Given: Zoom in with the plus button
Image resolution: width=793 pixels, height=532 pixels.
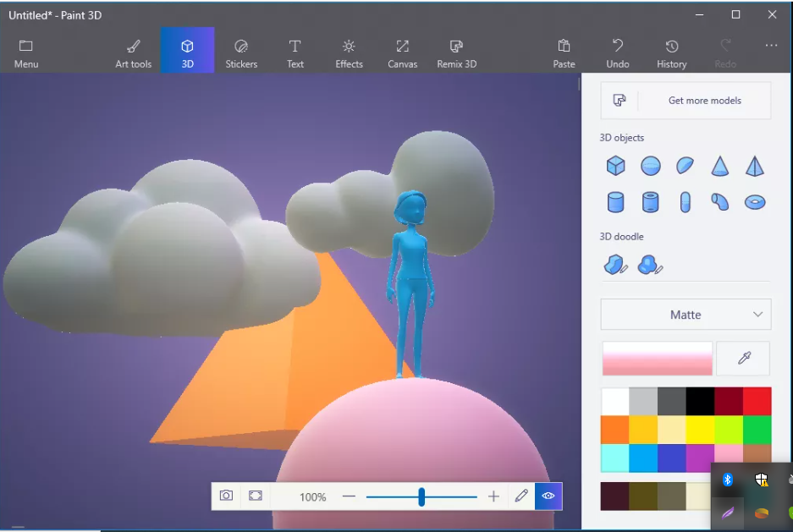Looking at the screenshot, I should (x=493, y=496).
